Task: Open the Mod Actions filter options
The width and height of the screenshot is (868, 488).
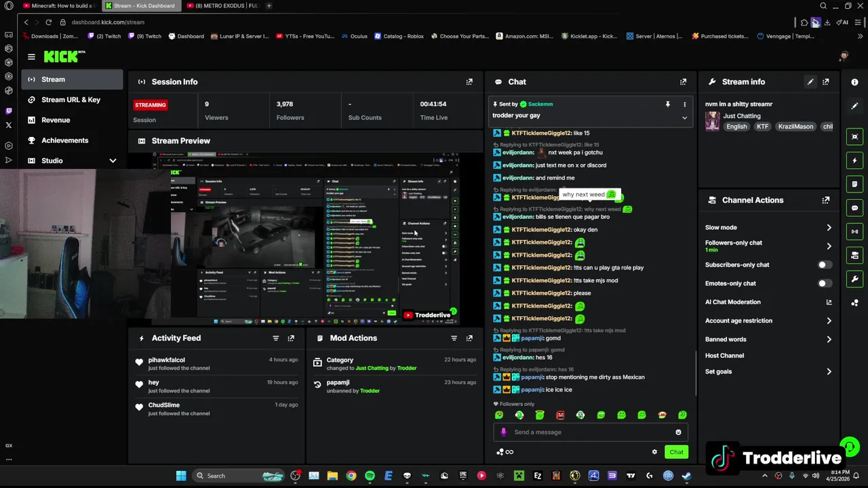Action: pyautogui.click(x=454, y=338)
